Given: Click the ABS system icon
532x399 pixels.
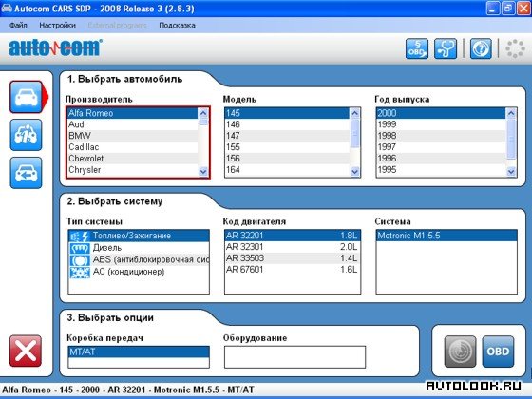Looking at the screenshot, I should pyautogui.click(x=80, y=260).
